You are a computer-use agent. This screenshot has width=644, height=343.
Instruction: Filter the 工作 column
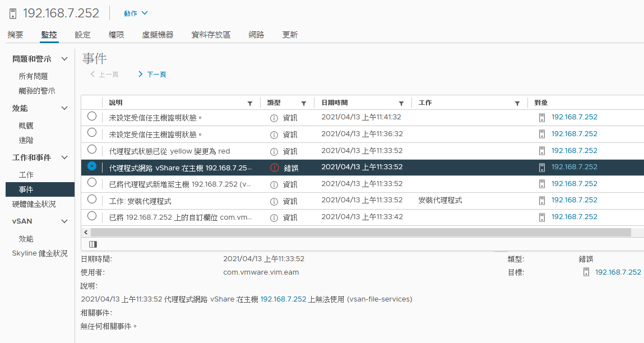tap(517, 104)
